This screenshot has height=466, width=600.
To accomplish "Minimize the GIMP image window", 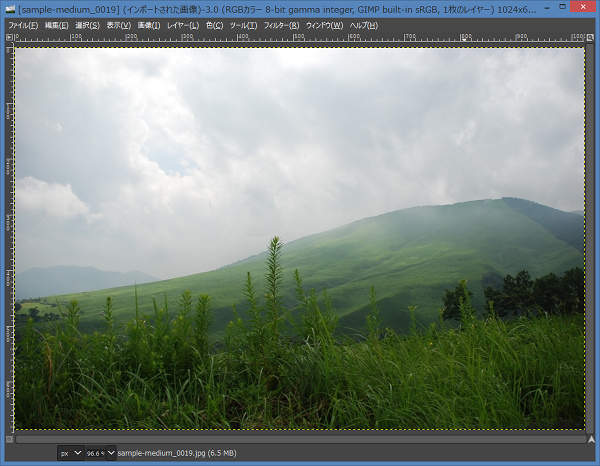I will [x=548, y=7].
